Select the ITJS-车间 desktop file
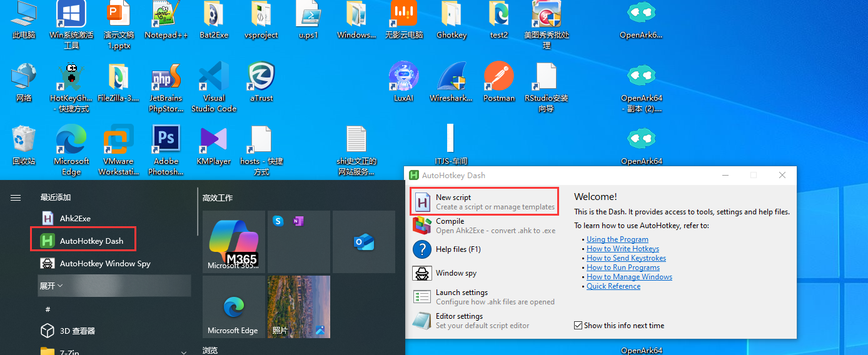 (x=452, y=145)
